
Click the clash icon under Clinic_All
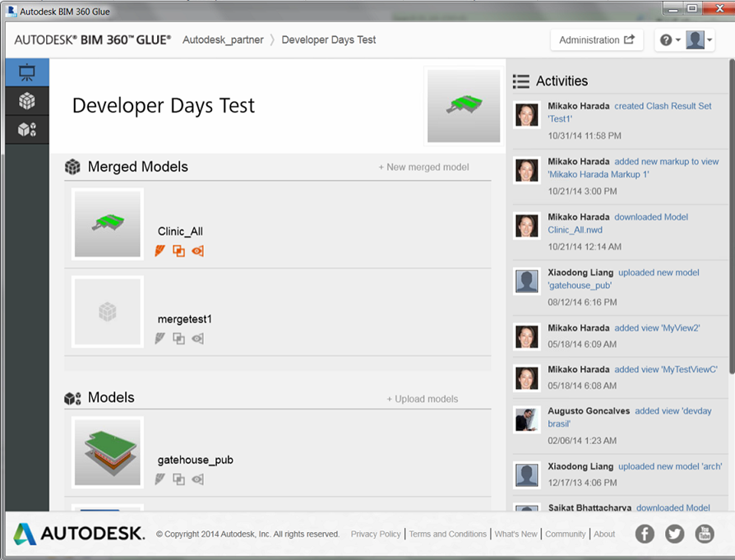click(x=178, y=251)
